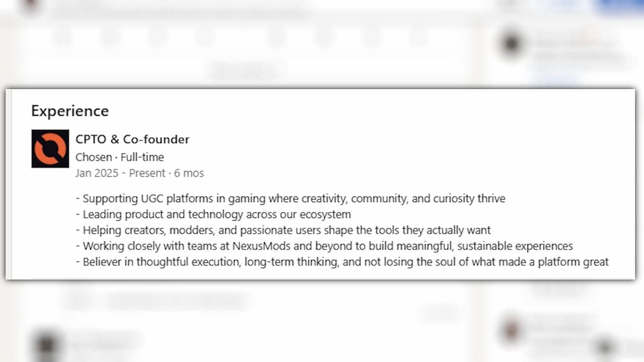The image size is (644, 362).
Task: Click the Supporting UGC platforms bullet line
Action: [x=293, y=198]
